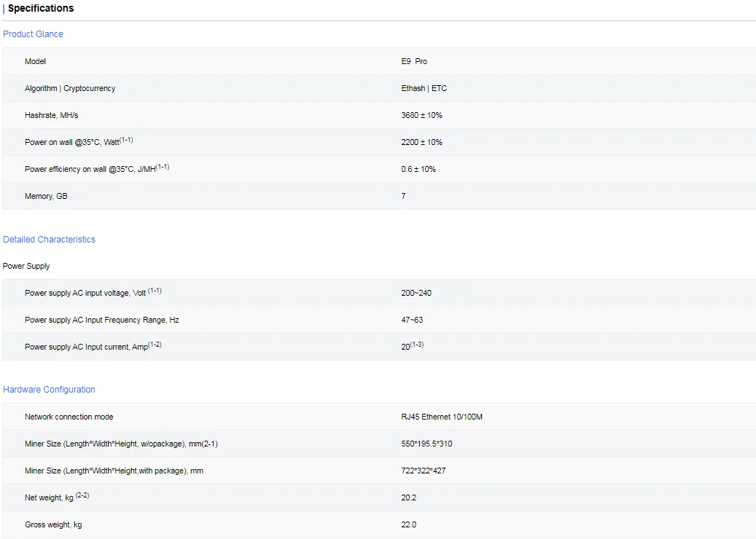Select the 200~240 input voltage value
Screen dimensions: 756x539
416,294
